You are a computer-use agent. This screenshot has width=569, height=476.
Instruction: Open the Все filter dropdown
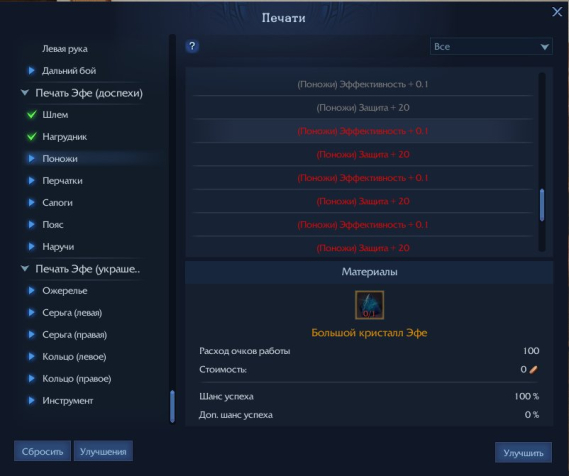[491, 46]
